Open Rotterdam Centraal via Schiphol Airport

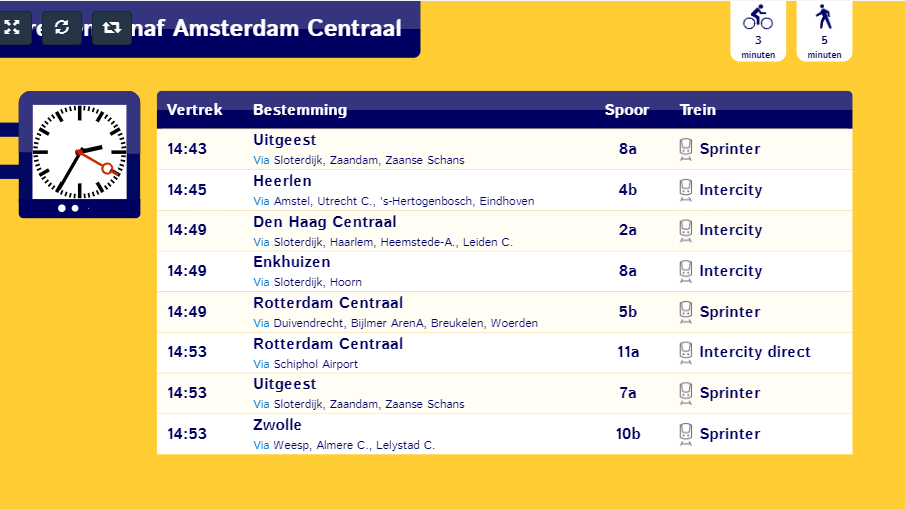point(504,353)
